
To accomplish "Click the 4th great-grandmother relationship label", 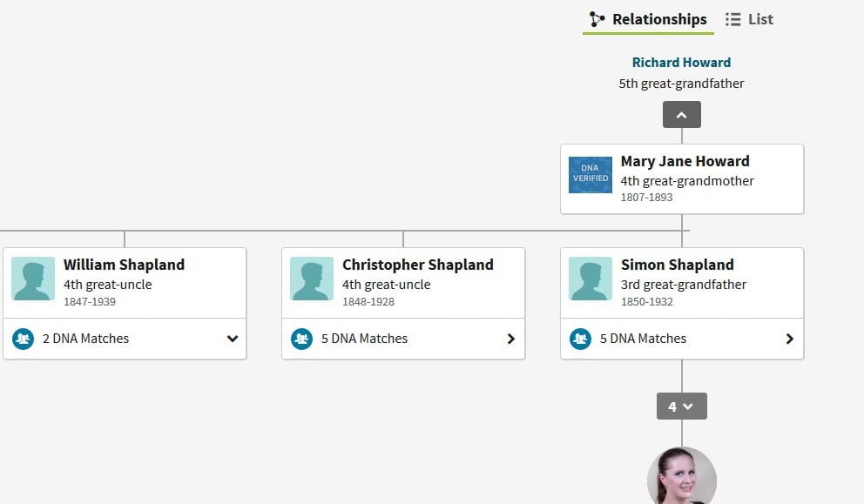I will click(x=687, y=181).
